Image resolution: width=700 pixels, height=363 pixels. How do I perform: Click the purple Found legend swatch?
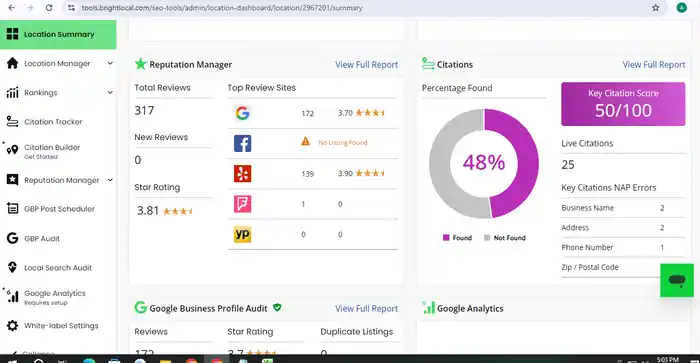[x=446, y=238]
